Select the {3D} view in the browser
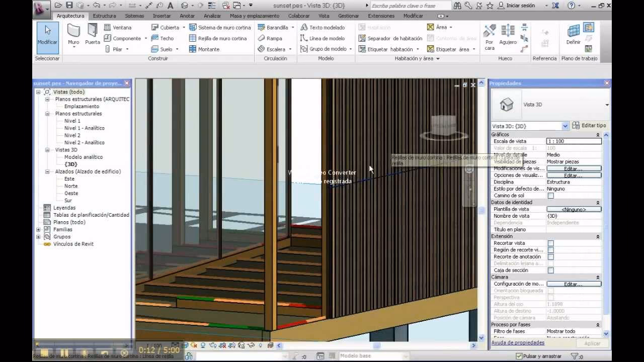Viewport: 644px width, 362px height. click(x=71, y=164)
